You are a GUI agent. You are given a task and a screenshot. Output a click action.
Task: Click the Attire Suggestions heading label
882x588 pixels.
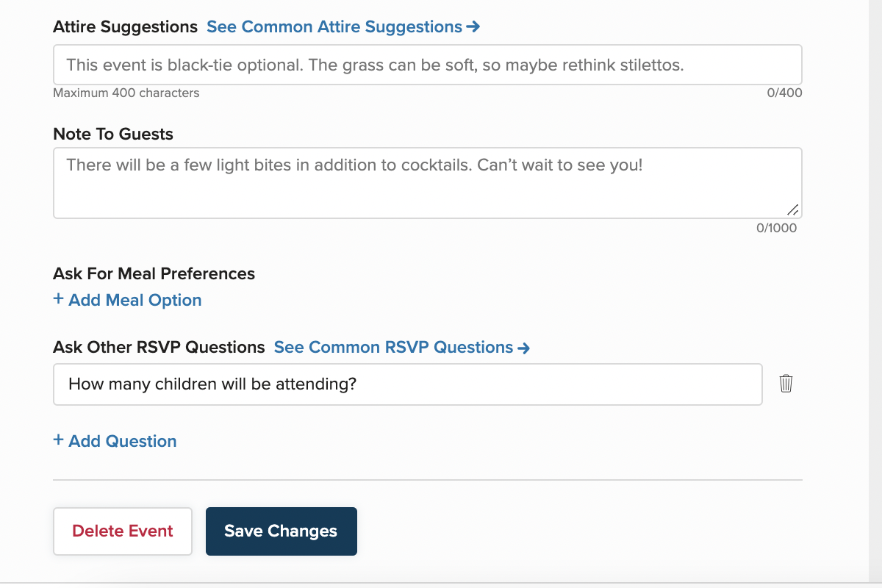coord(125,27)
